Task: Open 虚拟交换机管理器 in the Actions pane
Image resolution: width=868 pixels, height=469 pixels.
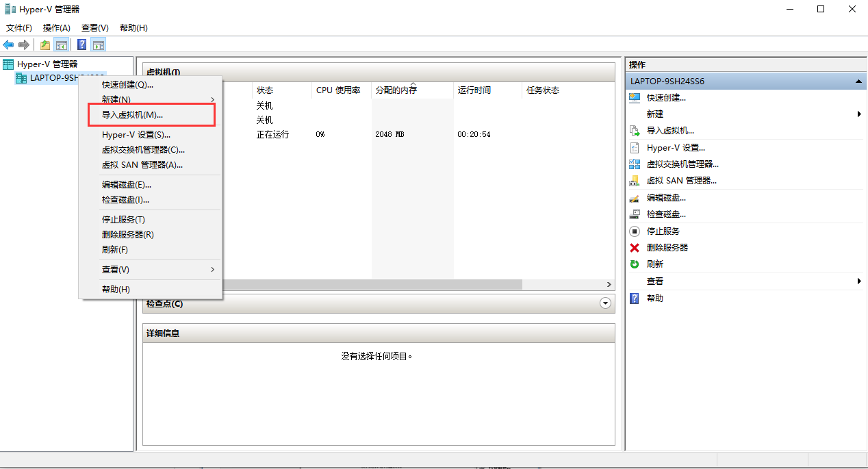Action: pyautogui.click(x=682, y=164)
